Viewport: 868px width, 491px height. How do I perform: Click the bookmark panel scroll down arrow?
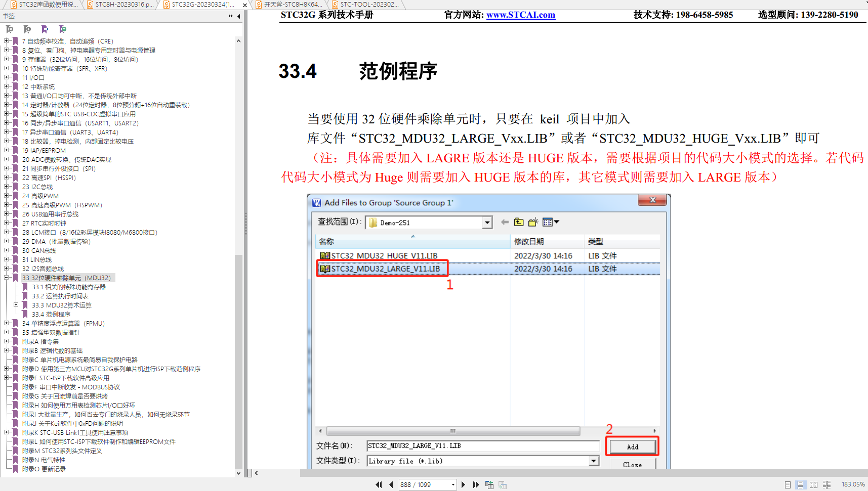238,473
